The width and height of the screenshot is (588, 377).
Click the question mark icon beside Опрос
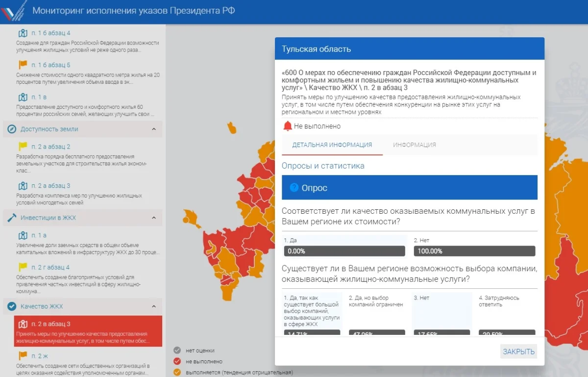tap(294, 188)
